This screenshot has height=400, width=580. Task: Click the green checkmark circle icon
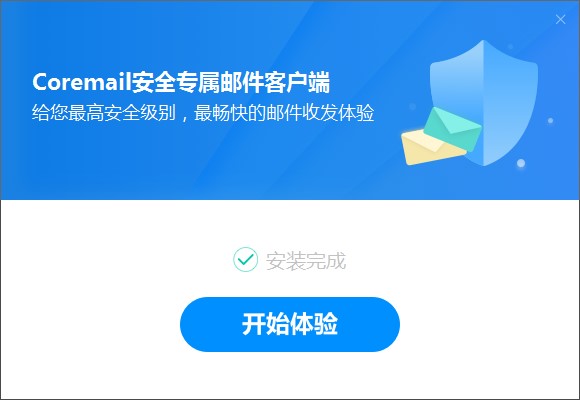tap(246, 259)
